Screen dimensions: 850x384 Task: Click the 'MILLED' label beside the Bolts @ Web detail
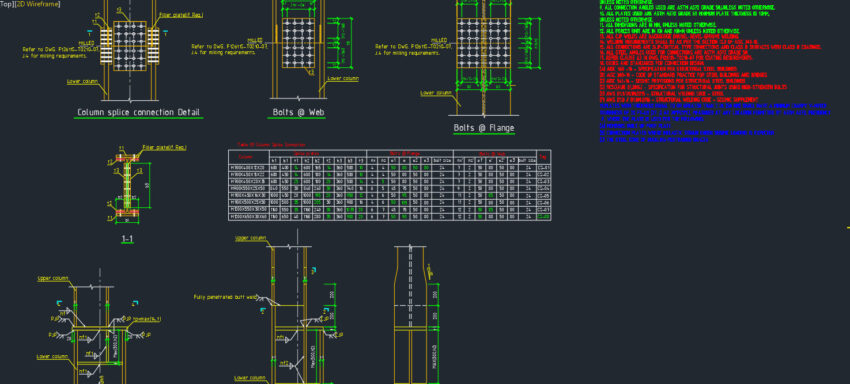[x=255, y=41]
